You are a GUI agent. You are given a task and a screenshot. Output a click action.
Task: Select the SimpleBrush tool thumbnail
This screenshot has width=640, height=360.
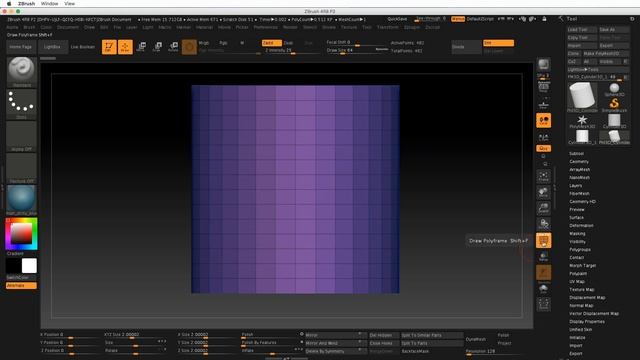coord(614,105)
